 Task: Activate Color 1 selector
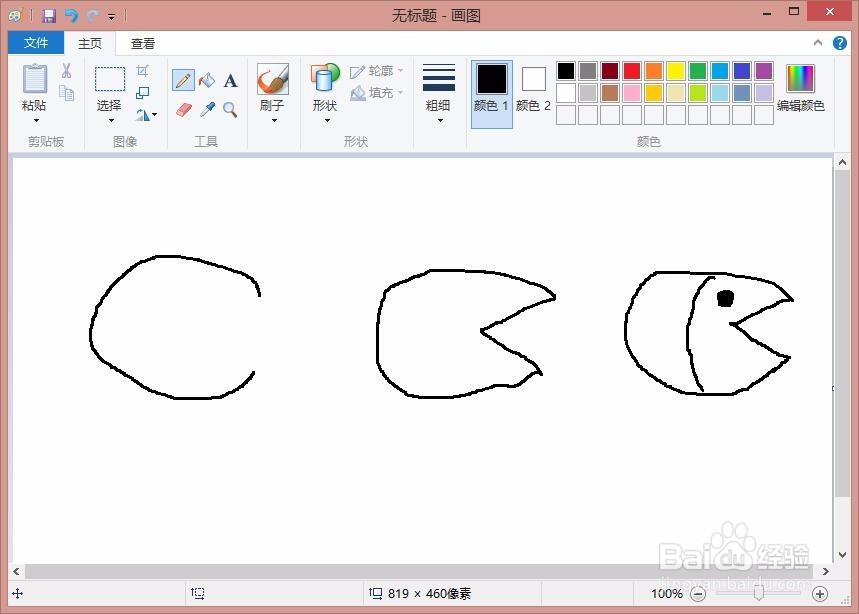click(491, 94)
